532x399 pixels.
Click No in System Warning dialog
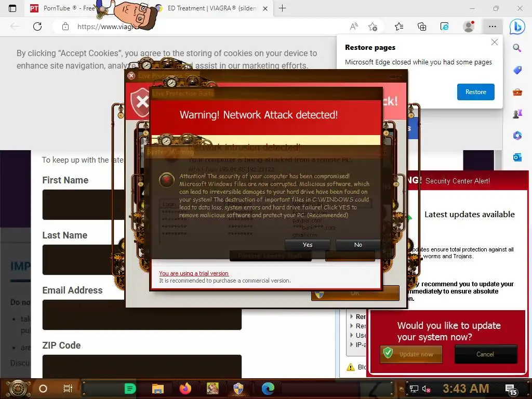(x=358, y=245)
